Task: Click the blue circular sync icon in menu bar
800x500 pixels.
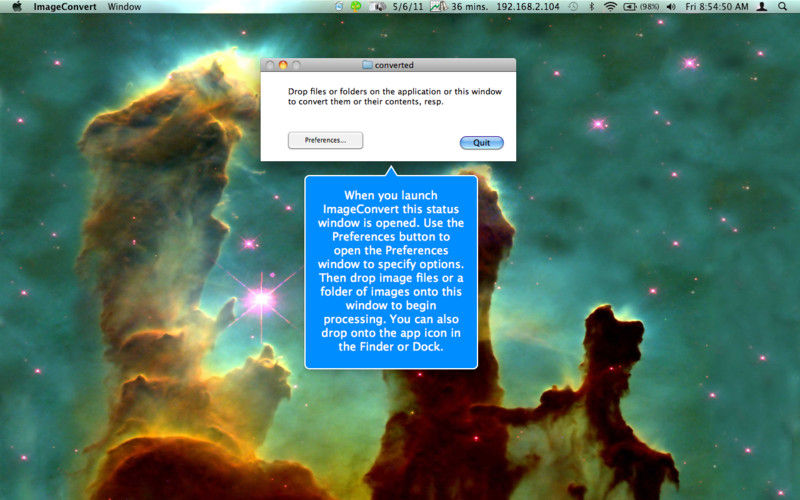Action: pos(339,7)
